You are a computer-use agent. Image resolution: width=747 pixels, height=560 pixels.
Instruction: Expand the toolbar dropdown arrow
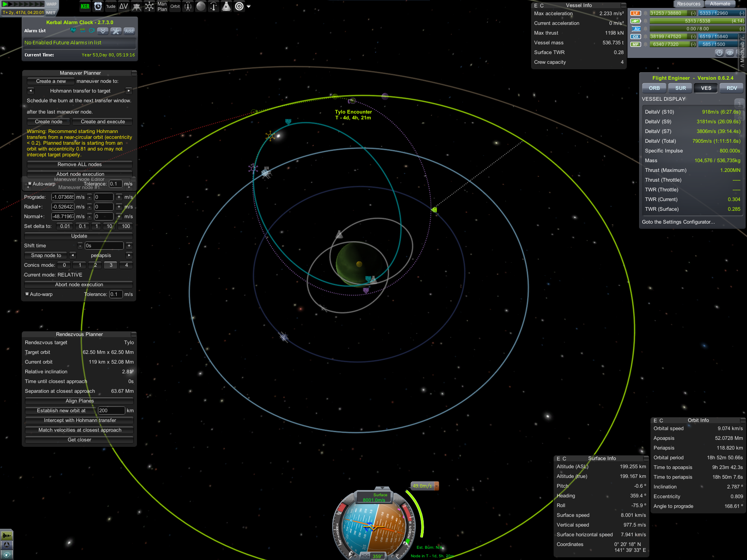249,7
